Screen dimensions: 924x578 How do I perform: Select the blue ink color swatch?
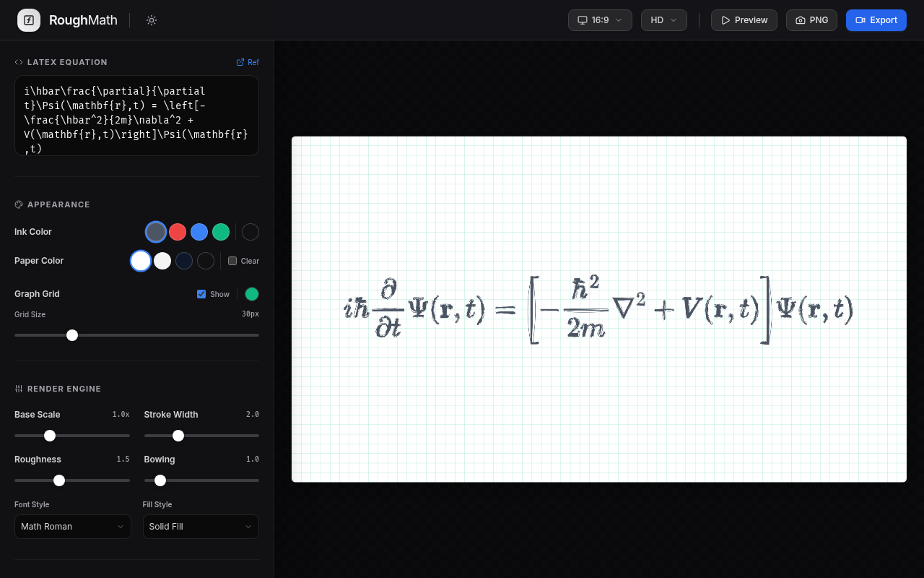coord(199,232)
